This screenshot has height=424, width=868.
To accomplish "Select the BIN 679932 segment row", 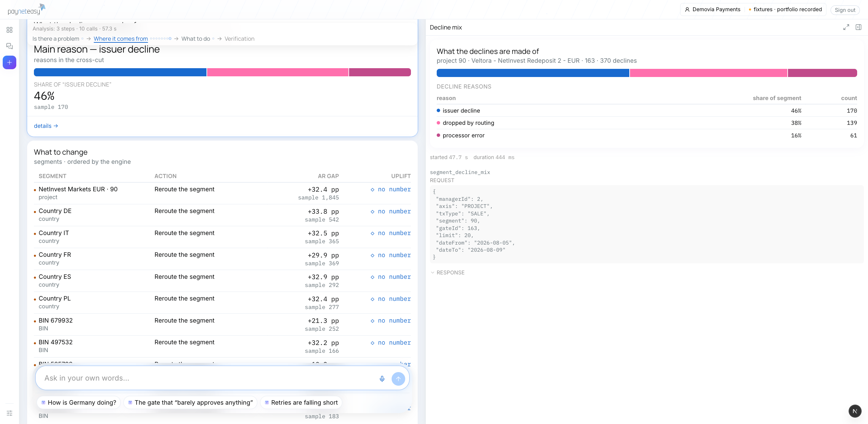I will [222, 325].
